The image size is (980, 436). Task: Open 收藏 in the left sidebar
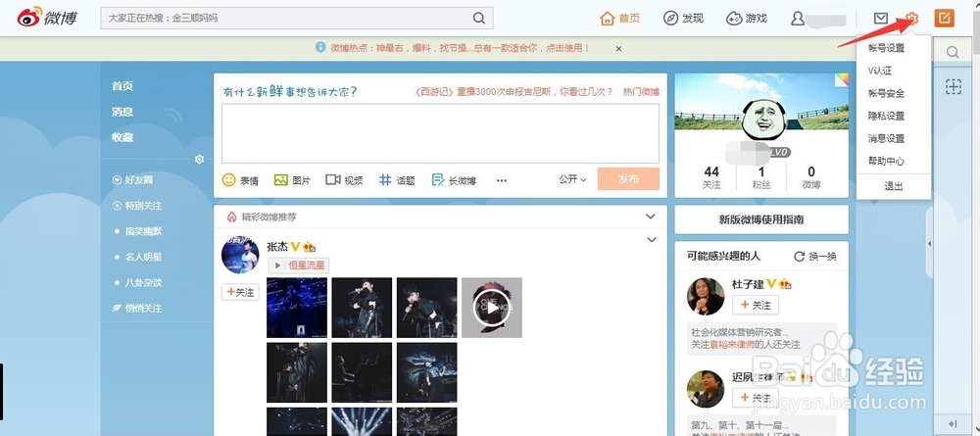point(122,137)
